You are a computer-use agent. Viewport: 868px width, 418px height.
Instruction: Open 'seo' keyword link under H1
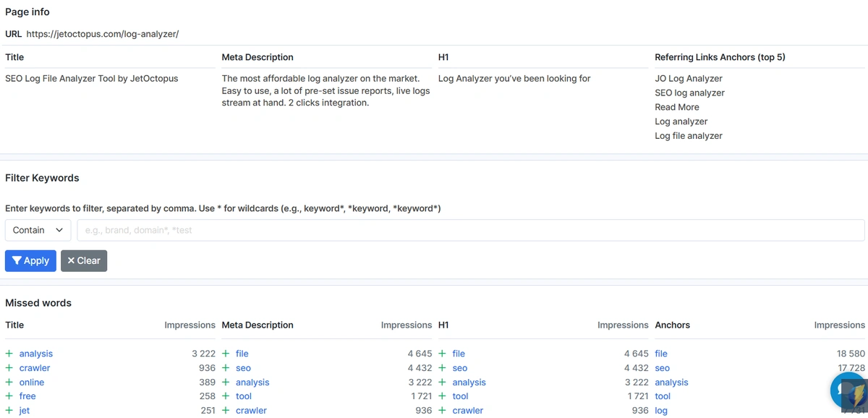click(x=460, y=368)
